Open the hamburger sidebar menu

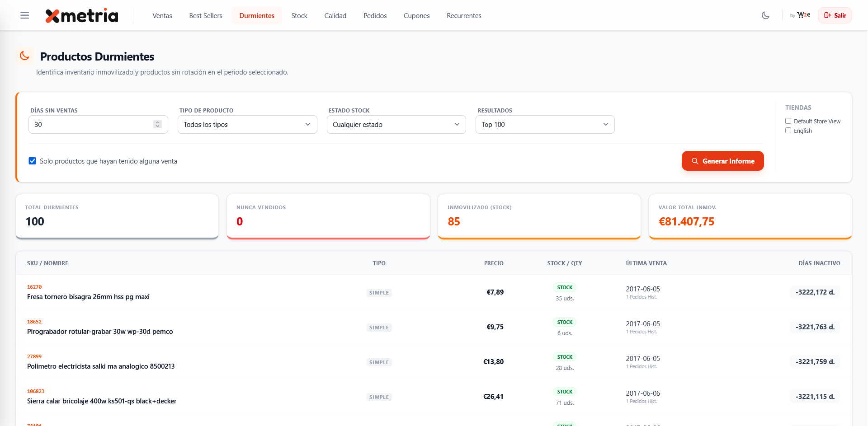point(25,15)
